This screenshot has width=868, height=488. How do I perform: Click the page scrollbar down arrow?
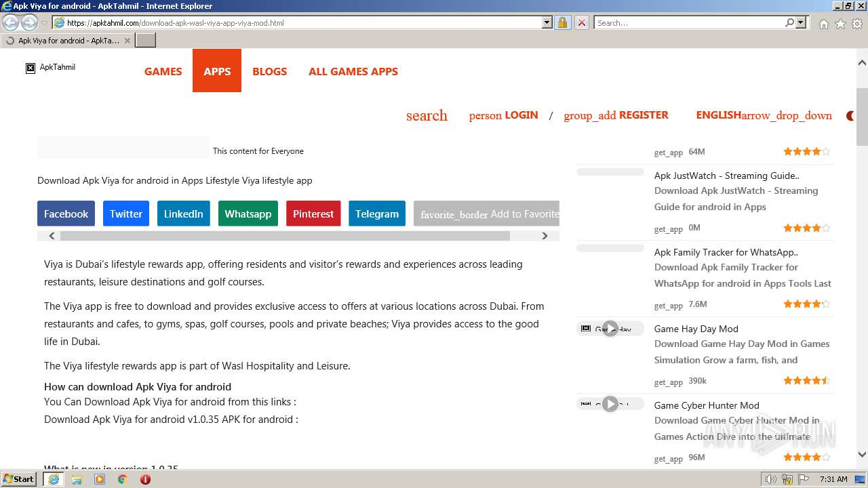tap(862, 455)
